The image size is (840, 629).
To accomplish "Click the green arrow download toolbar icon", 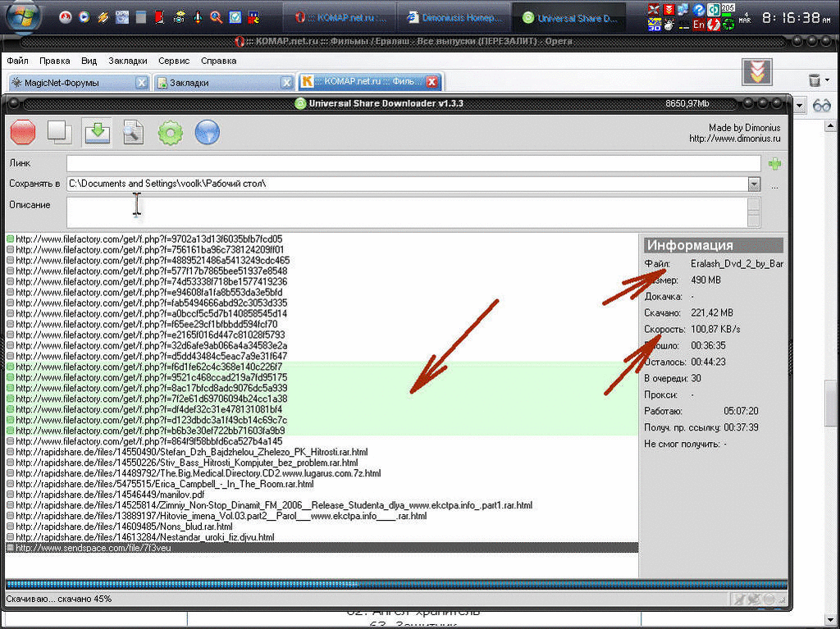I will (97, 132).
